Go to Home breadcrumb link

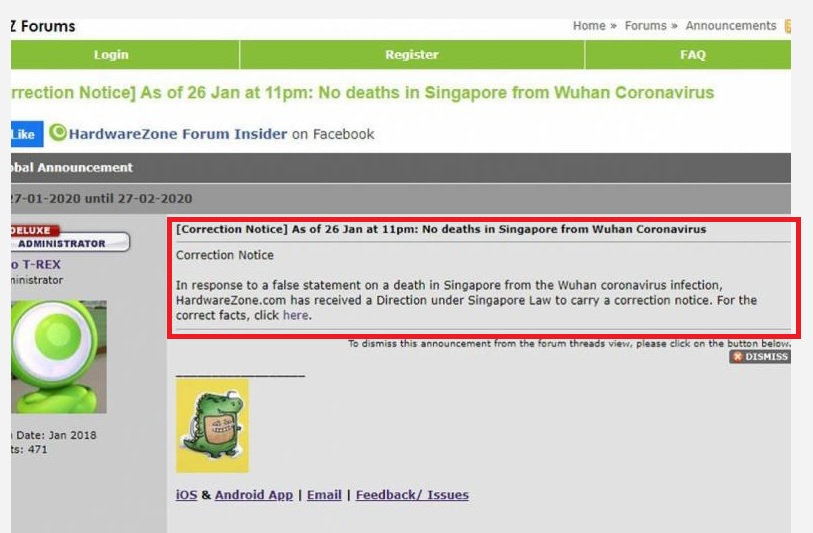point(589,26)
